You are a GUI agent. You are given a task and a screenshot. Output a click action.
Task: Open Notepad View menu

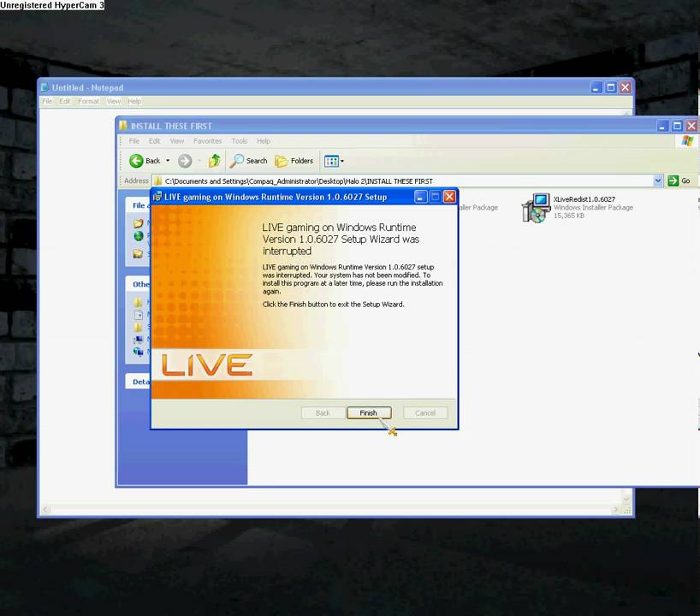114,101
